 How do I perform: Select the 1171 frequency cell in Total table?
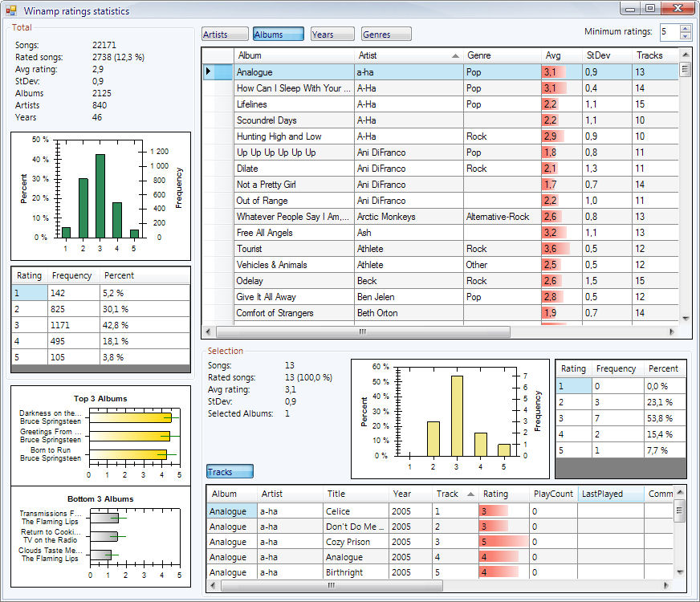74,325
